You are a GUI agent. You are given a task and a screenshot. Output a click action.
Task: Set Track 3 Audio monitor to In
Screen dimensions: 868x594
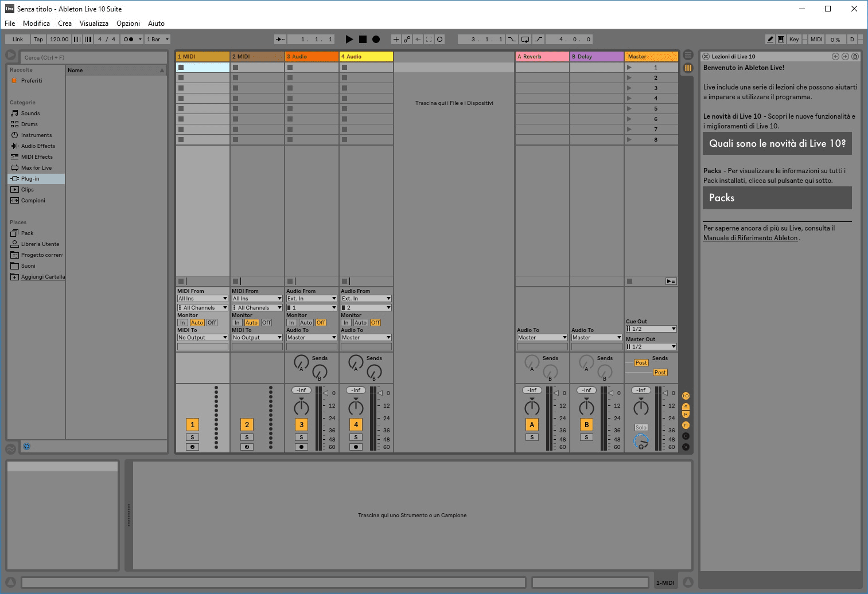[291, 323]
